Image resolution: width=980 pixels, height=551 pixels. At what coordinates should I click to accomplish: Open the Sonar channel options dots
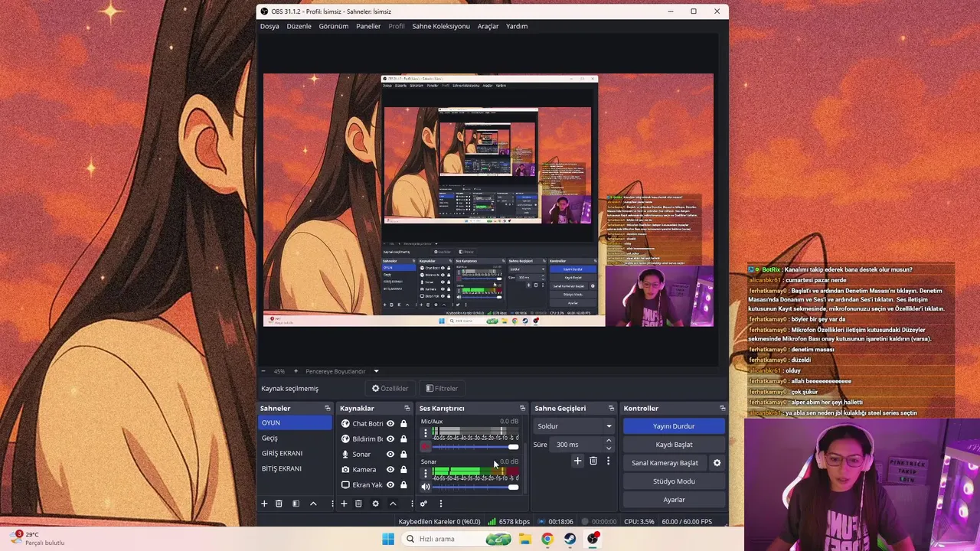(x=426, y=473)
